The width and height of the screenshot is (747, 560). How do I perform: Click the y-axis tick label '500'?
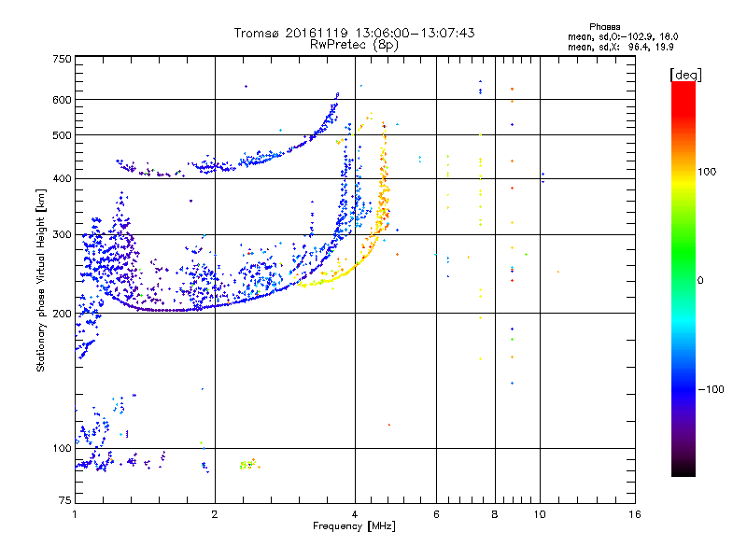click(x=62, y=135)
